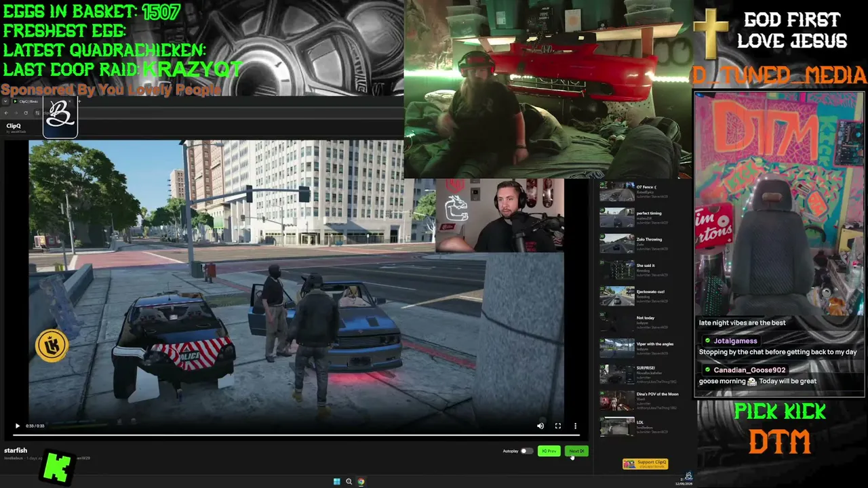Select the 'perfect timing' clip title

(649, 213)
